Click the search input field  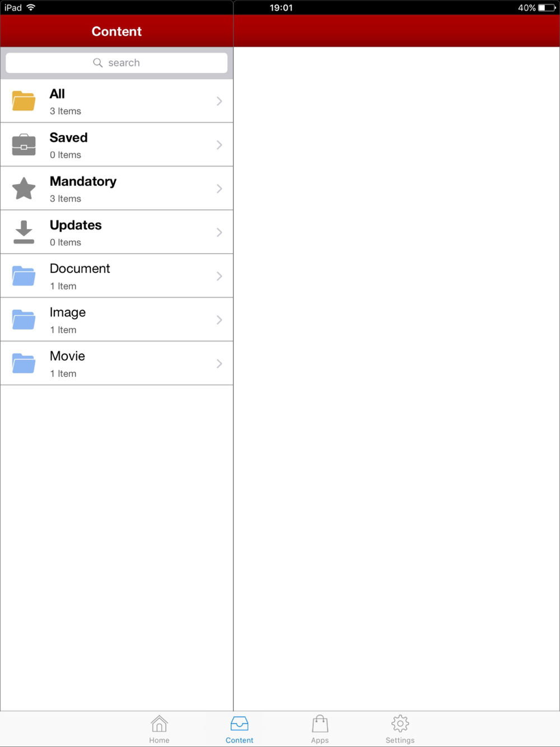(x=116, y=63)
